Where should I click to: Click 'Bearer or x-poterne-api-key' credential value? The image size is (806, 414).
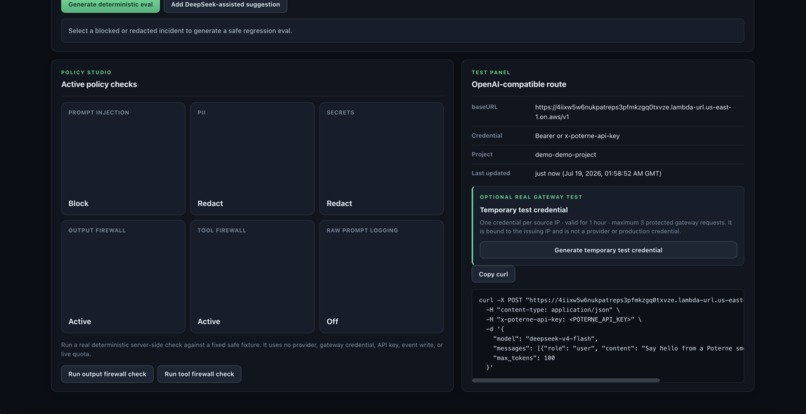577,136
